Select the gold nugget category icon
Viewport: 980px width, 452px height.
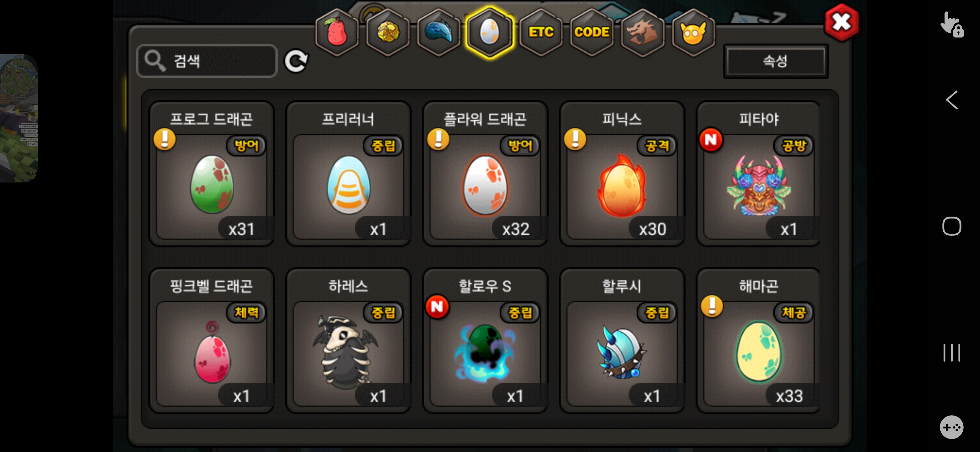pos(388,32)
